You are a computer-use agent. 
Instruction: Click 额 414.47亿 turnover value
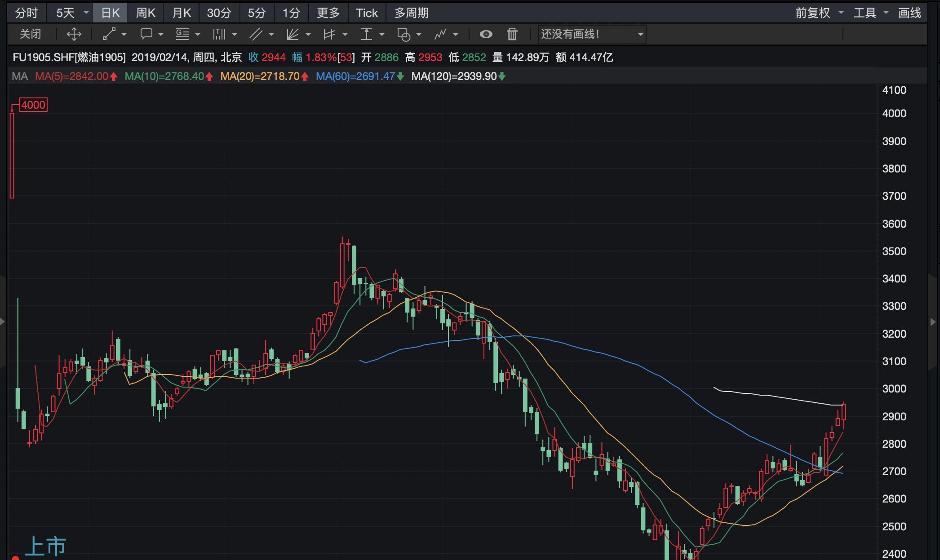pos(584,57)
